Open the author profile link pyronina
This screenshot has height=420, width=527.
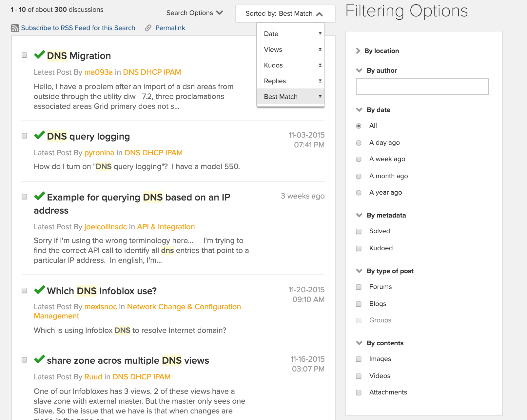pyautogui.click(x=99, y=153)
